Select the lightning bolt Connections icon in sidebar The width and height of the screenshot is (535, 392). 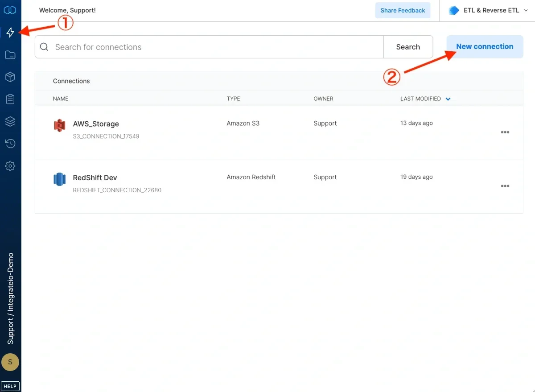pos(10,32)
